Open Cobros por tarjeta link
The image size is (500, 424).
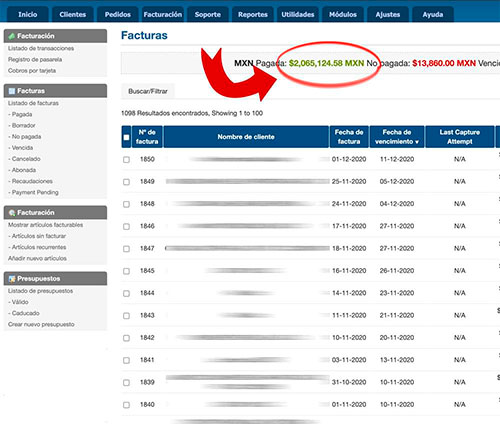pos(32,71)
